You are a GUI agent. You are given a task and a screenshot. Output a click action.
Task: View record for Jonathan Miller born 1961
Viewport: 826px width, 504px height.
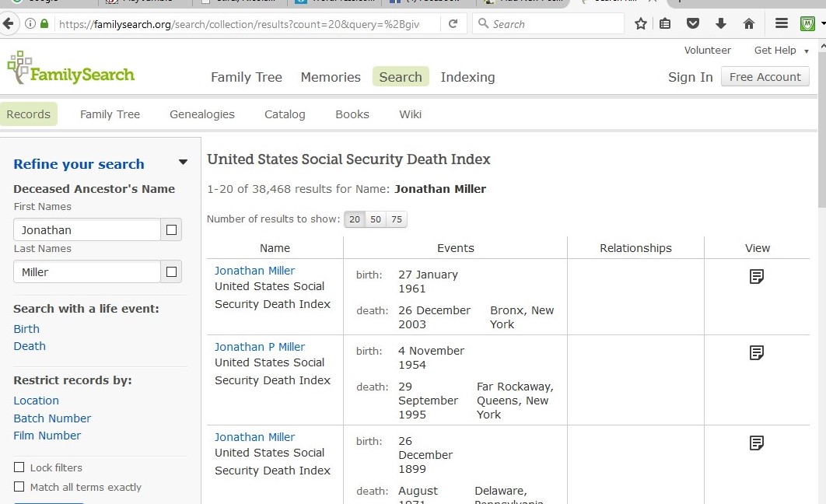pos(757,276)
